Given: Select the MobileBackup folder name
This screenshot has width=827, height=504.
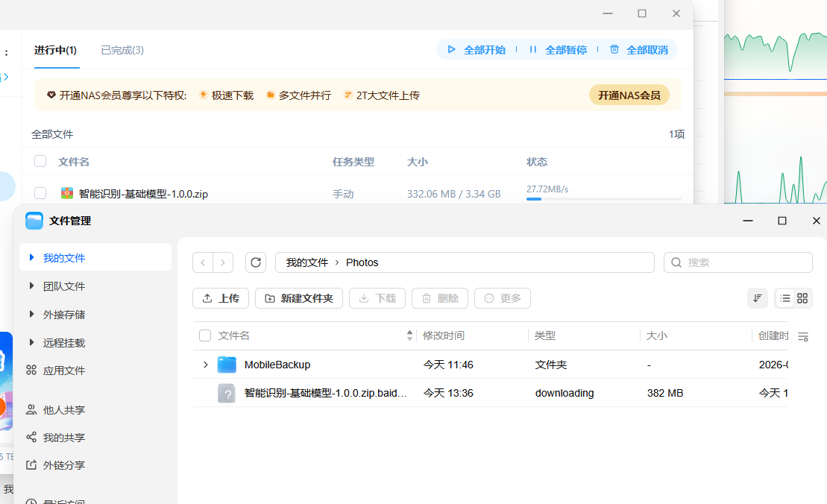Looking at the screenshot, I should click(x=277, y=365).
